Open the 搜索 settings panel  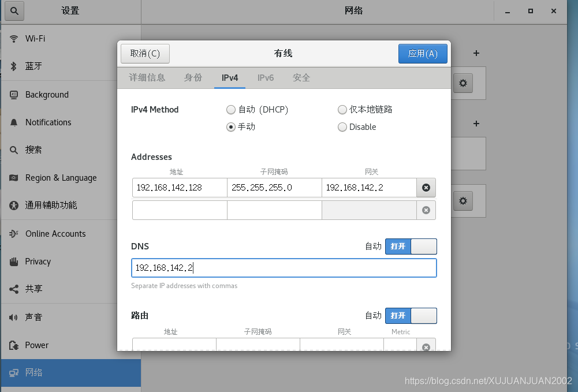click(x=71, y=150)
